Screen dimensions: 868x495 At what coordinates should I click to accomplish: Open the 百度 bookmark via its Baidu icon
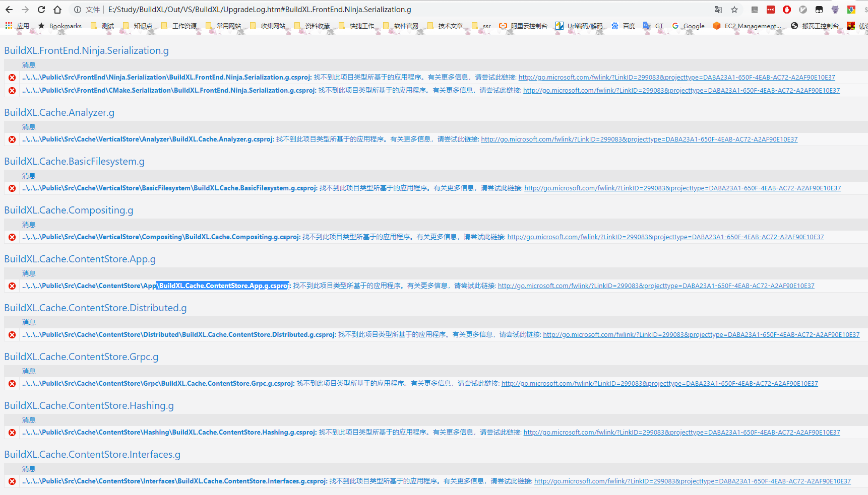coord(614,26)
